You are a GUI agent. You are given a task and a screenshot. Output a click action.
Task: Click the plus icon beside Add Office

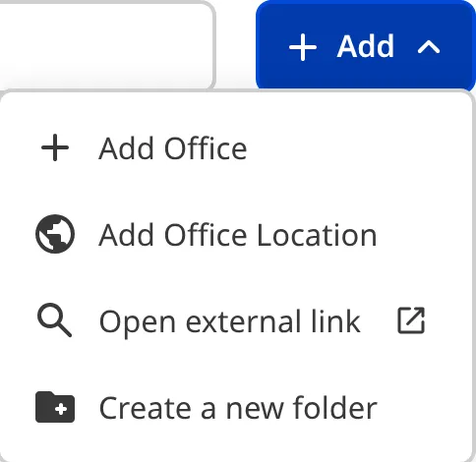point(55,147)
